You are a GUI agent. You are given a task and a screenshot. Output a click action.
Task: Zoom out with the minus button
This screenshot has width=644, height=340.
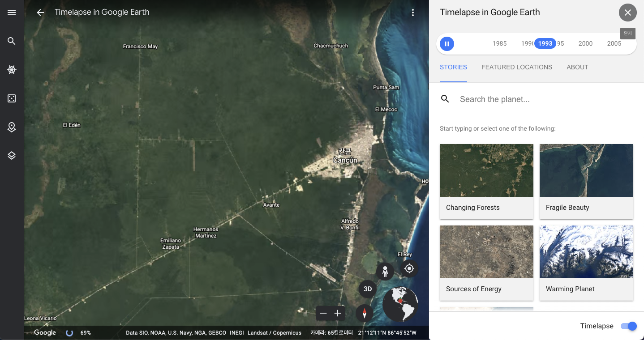point(323,313)
